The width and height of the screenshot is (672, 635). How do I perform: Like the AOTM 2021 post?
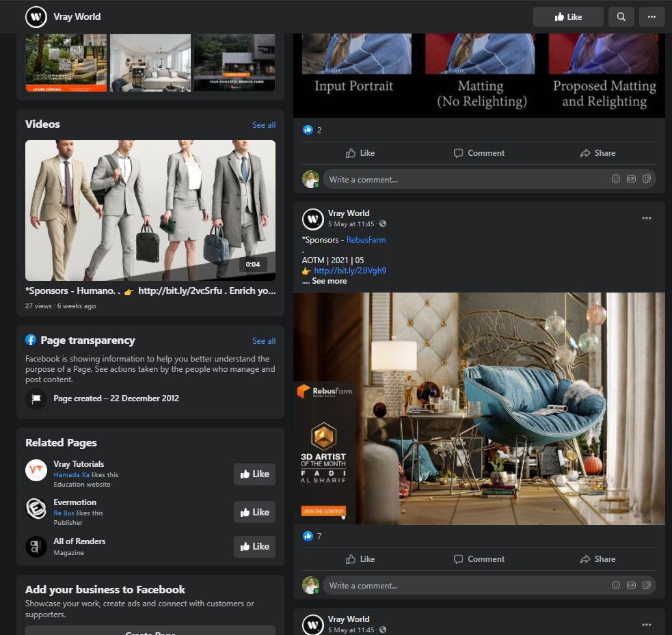360,559
